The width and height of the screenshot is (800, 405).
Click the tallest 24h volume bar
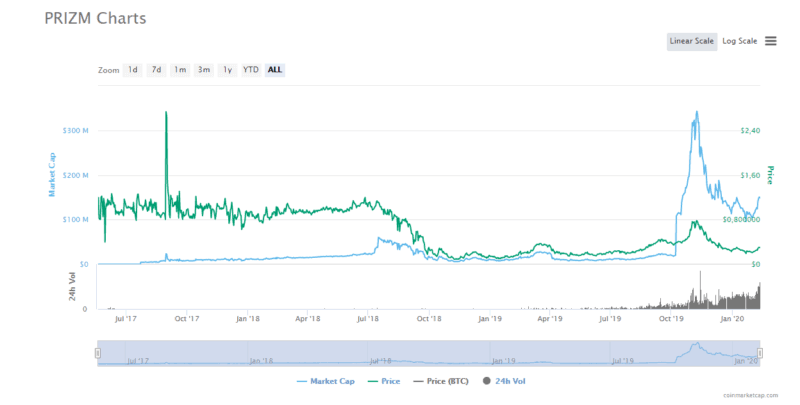[x=701, y=290]
